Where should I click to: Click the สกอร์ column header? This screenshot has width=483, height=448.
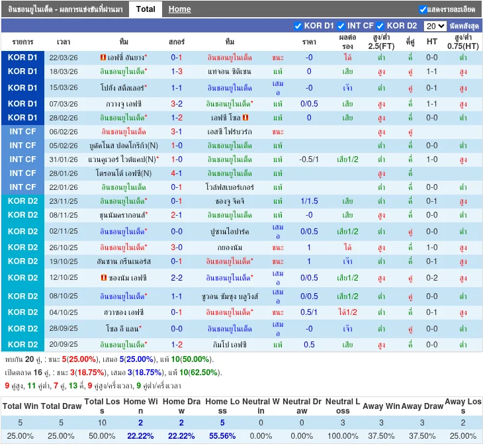point(177,42)
